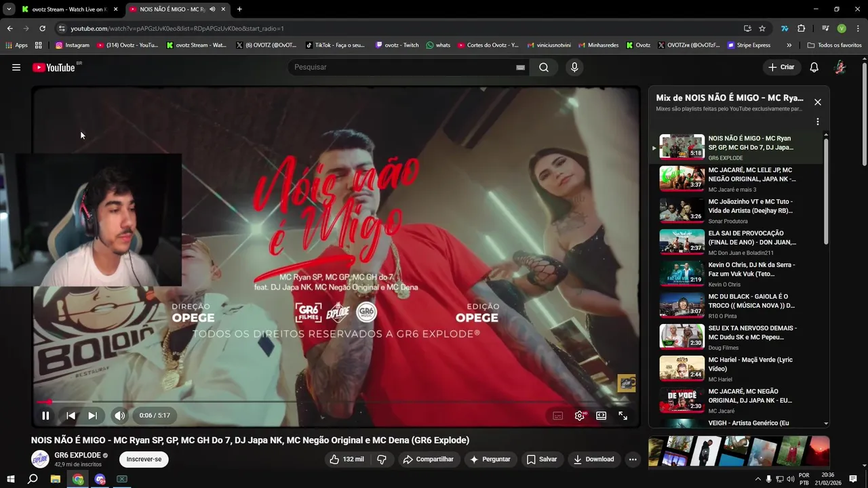Viewport: 868px width, 488px height.
Task: Open the Criar create menu
Action: (x=781, y=67)
